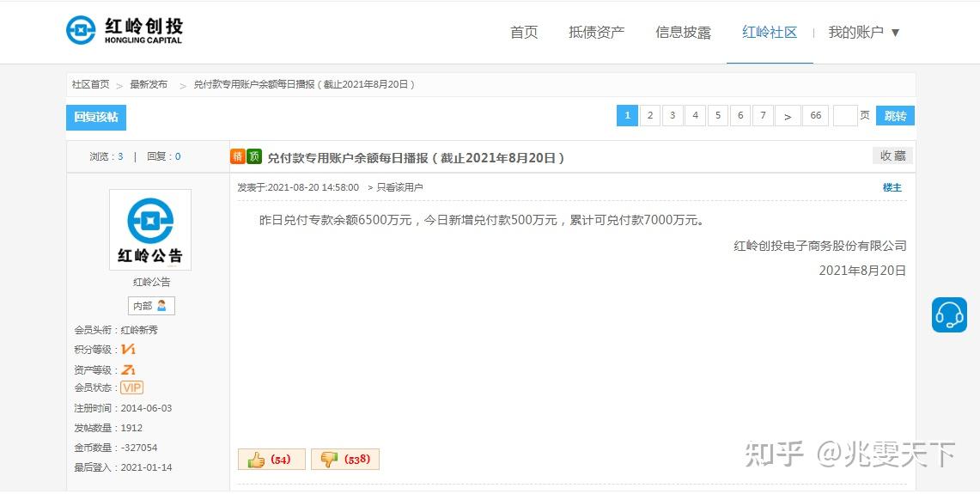Image resolution: width=980 pixels, height=494 pixels.
Task: Go to page 3
Action: click(x=673, y=116)
